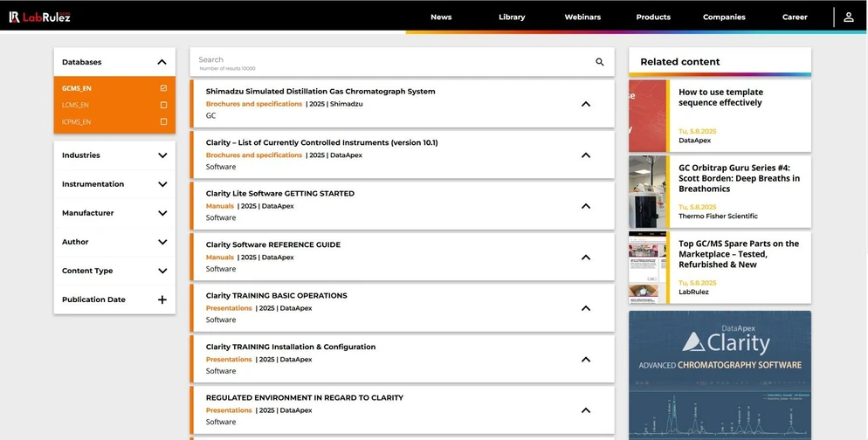The width and height of the screenshot is (868, 440).
Task: Toggle chevron on Clarity TRAINING BASIC OPERATIONS
Action: (x=585, y=308)
